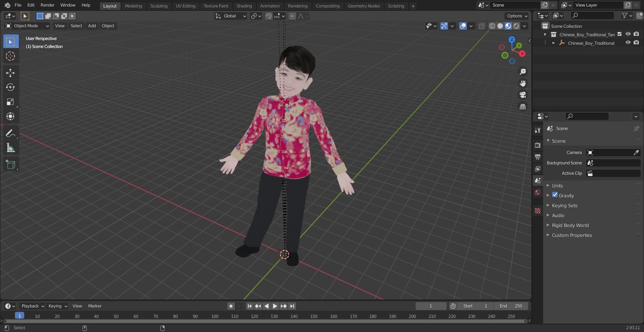Pick the Rotate tool
Viewport: 644px width, 332px height.
(10, 87)
